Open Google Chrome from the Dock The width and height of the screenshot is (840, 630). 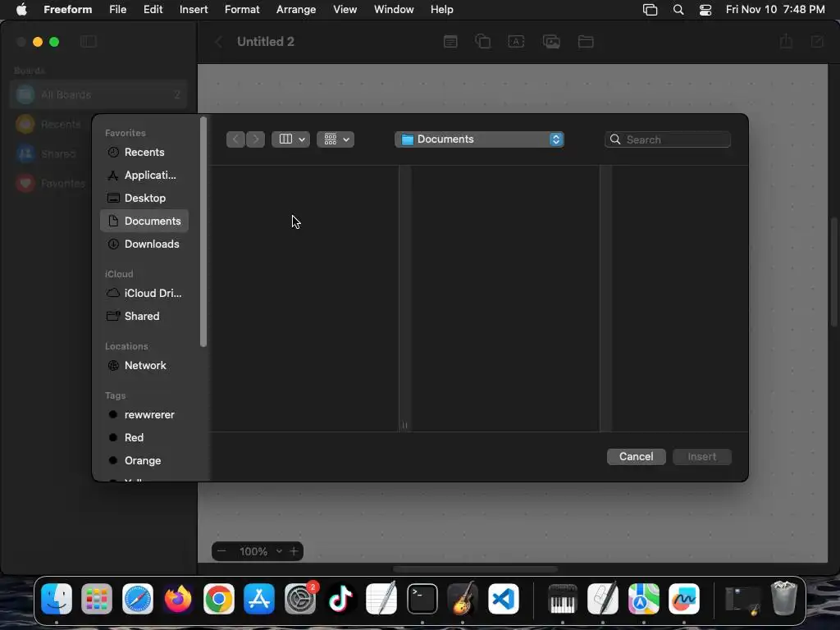pos(218,599)
